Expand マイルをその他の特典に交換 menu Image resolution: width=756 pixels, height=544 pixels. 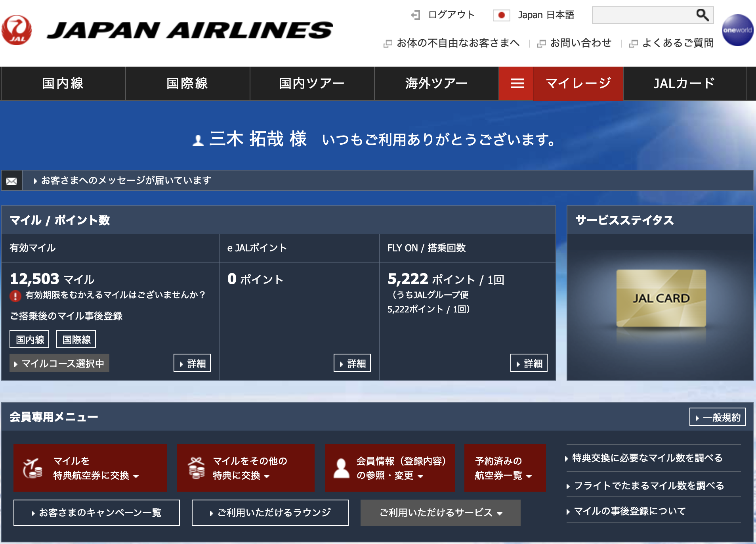pos(246,468)
